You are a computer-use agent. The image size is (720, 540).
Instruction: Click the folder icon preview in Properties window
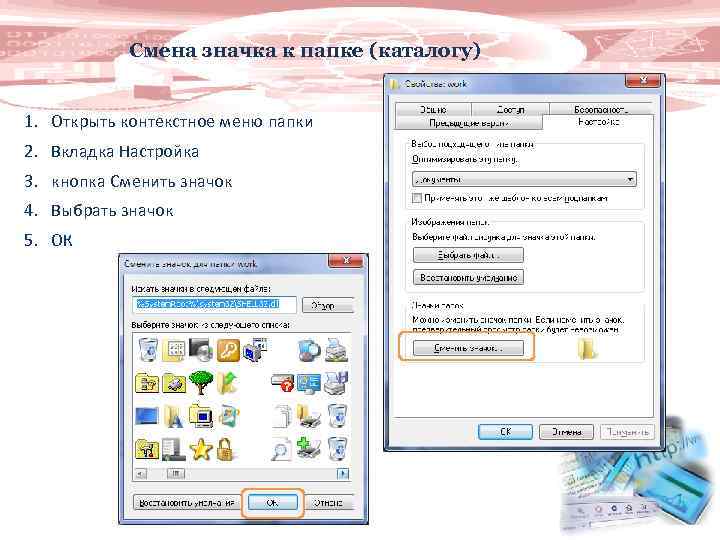pos(587,349)
